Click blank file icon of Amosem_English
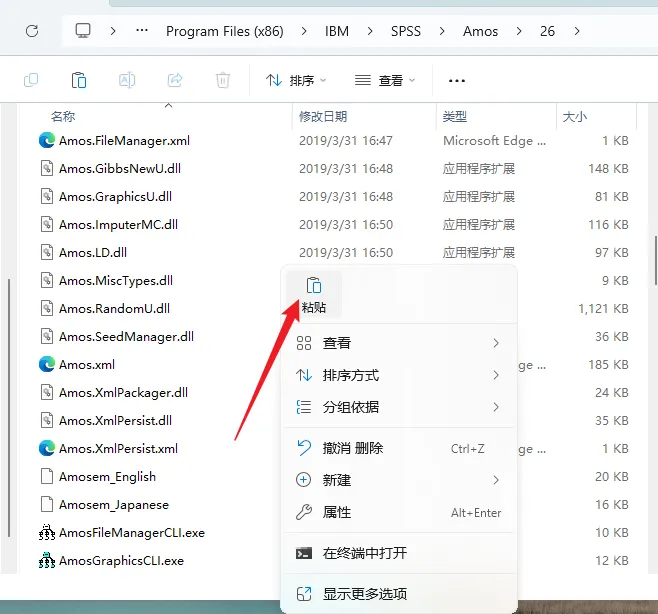The width and height of the screenshot is (658, 614). [47, 476]
